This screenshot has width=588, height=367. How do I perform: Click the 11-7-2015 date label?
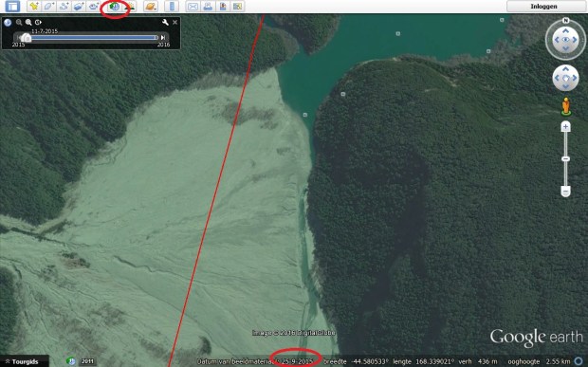click(45, 31)
